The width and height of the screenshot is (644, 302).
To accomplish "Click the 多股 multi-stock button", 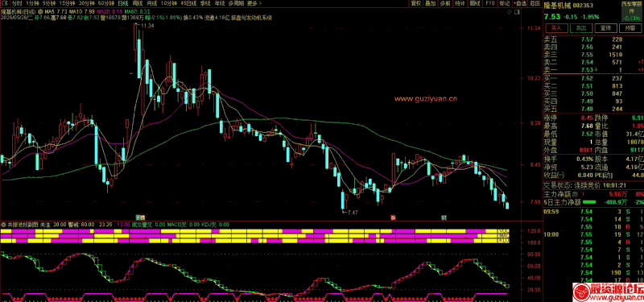I will tap(445, 3).
